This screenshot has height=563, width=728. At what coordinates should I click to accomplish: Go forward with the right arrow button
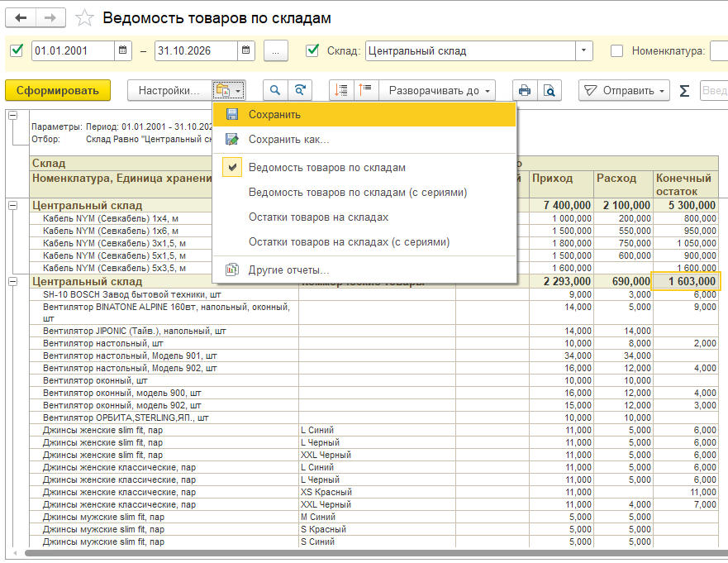click(x=50, y=18)
